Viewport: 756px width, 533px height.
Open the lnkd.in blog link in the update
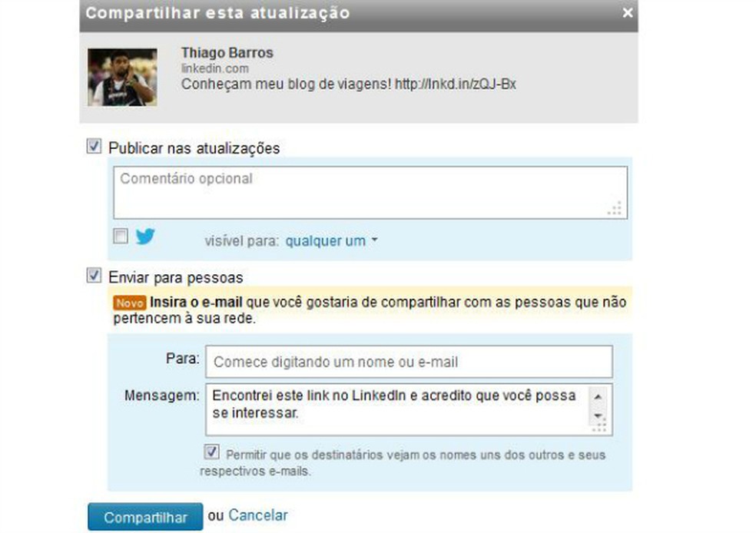456,84
